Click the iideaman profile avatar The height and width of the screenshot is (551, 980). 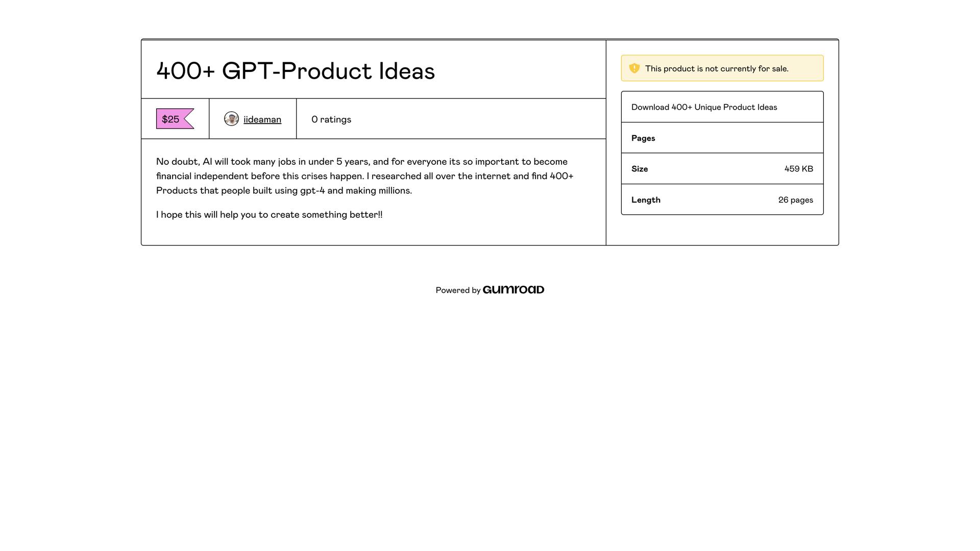pyautogui.click(x=231, y=119)
